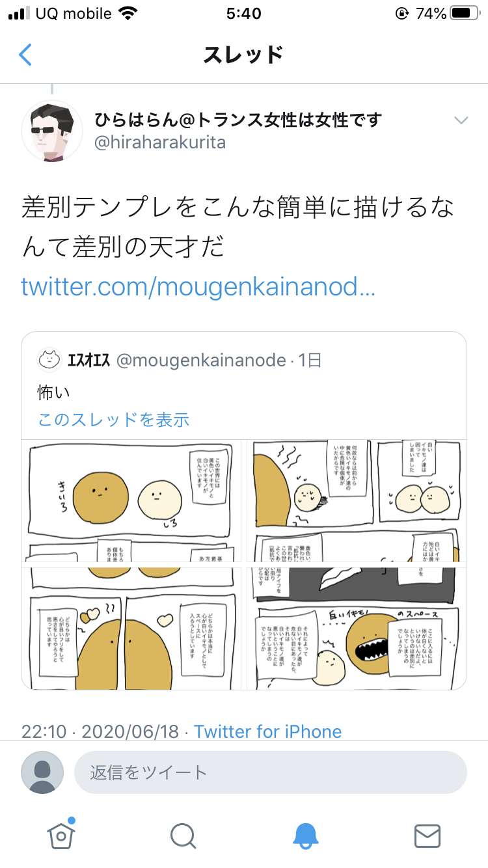Open the top-right comic panel image
Viewport: 488px width, 868px height.
click(356, 501)
